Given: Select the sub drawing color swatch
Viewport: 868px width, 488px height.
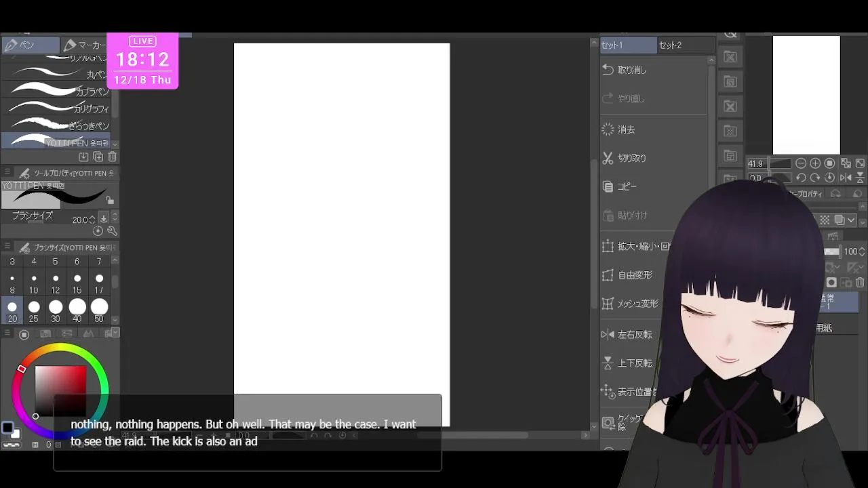Looking at the screenshot, I should tap(15, 433).
